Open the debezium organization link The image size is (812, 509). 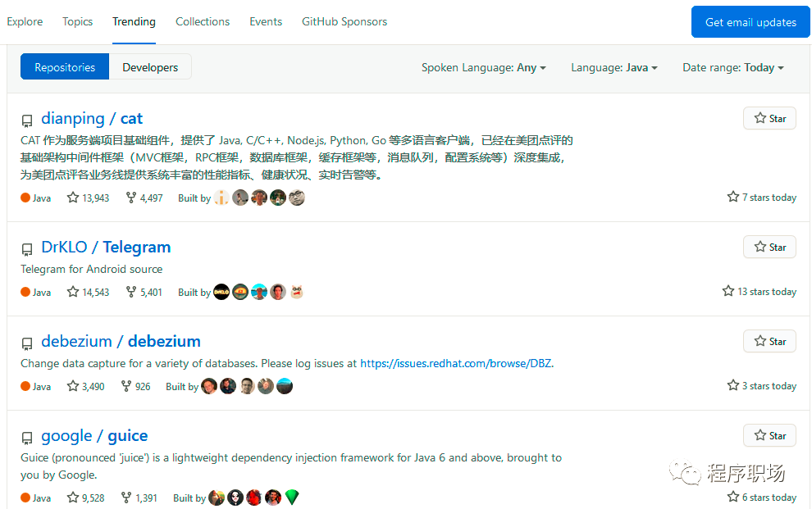click(x=76, y=342)
